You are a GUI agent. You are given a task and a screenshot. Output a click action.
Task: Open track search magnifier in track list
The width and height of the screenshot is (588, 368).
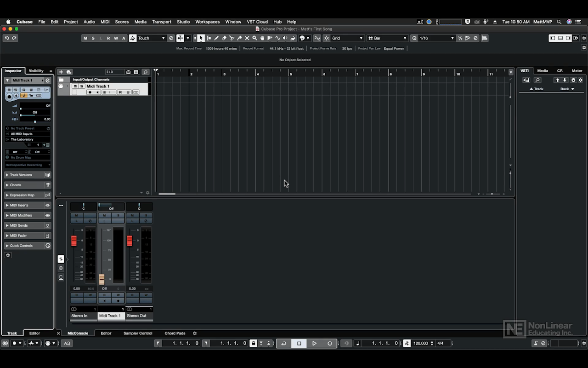point(146,72)
